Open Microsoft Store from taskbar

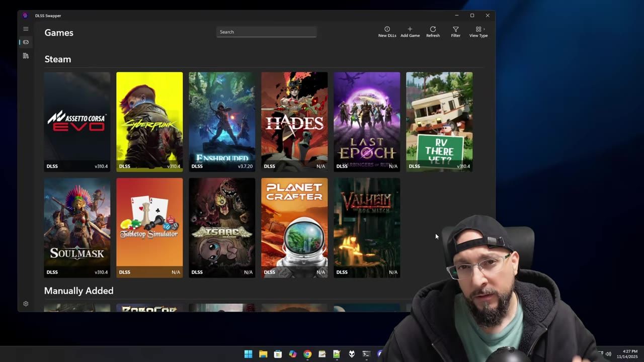click(x=278, y=354)
